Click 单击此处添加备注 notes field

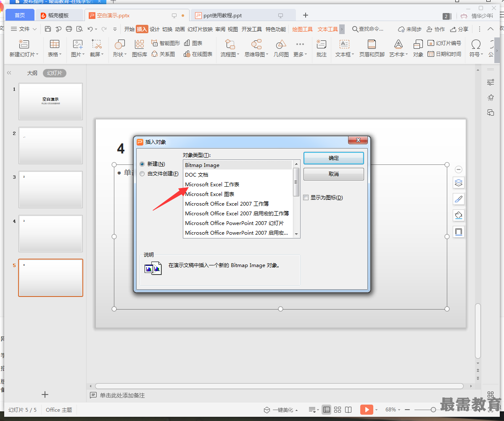(122, 395)
